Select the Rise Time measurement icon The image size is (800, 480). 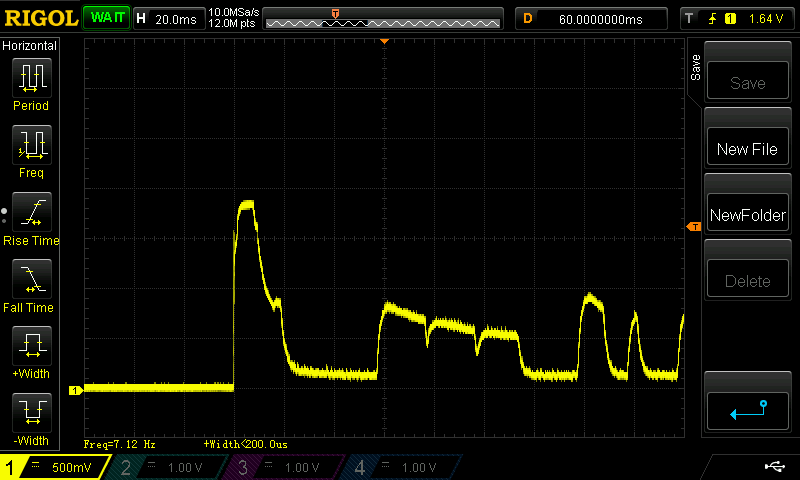(32, 212)
